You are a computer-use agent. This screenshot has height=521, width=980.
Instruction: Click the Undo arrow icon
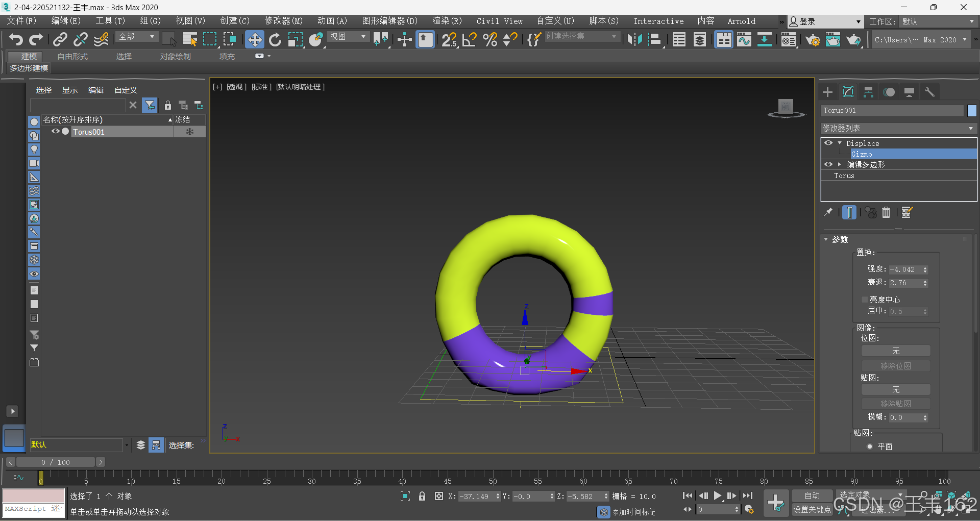[x=16, y=39]
